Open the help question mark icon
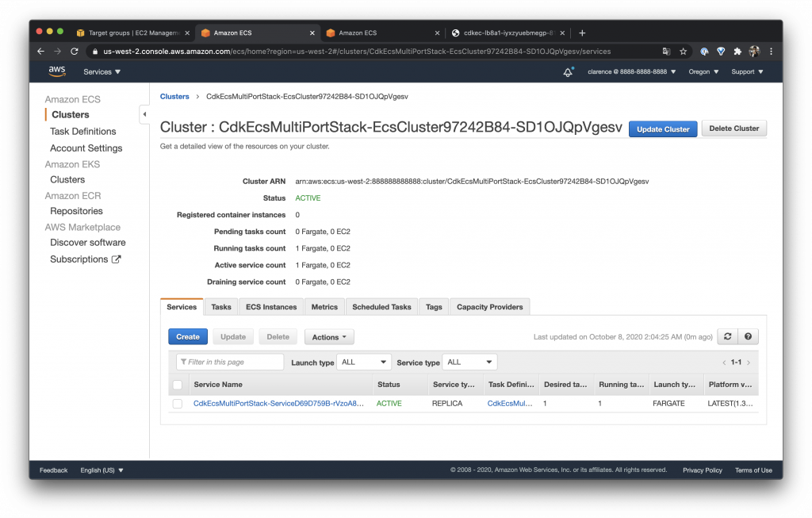Screen dimensions: 812x518 (749, 336)
